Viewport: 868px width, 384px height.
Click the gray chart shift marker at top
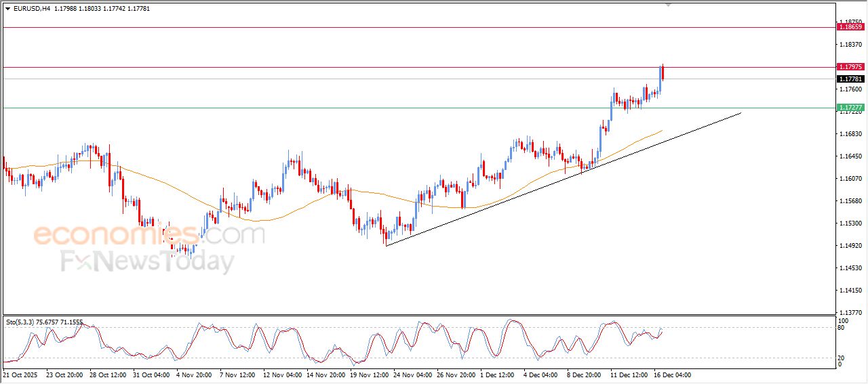tap(668, 5)
